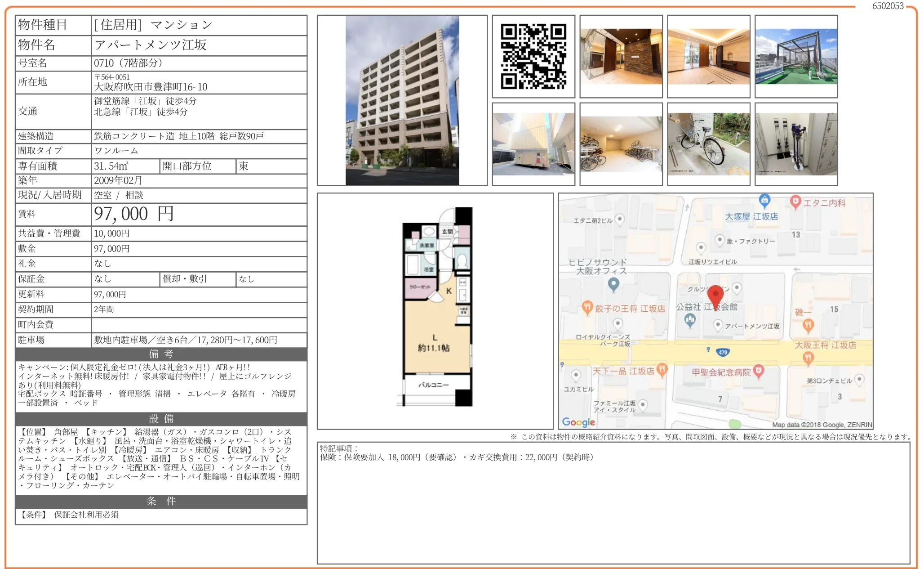Viewport: 924px width, 569px height.
Task: Click the ヒビノサウンド 大阪オフィス pin
Action: (x=613, y=284)
